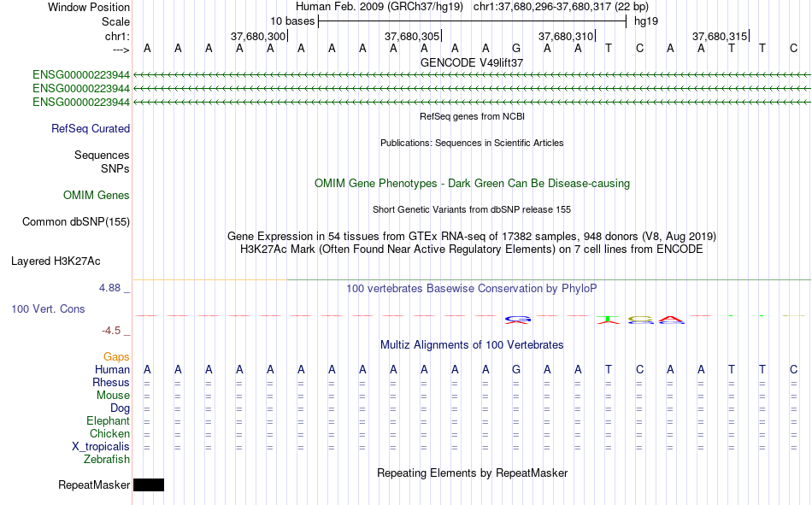The image size is (812, 505).
Task: Click the red A logo in PhyloP track
Action: tap(671, 320)
